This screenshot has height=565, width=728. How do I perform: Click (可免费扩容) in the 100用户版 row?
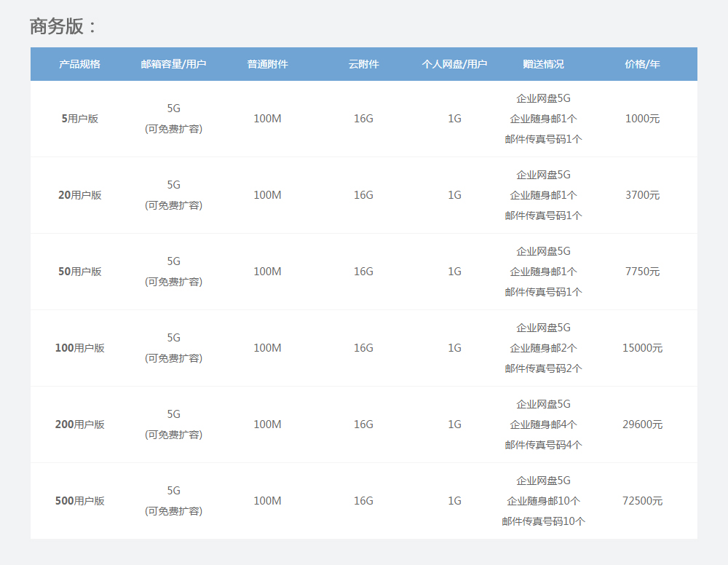(x=174, y=358)
